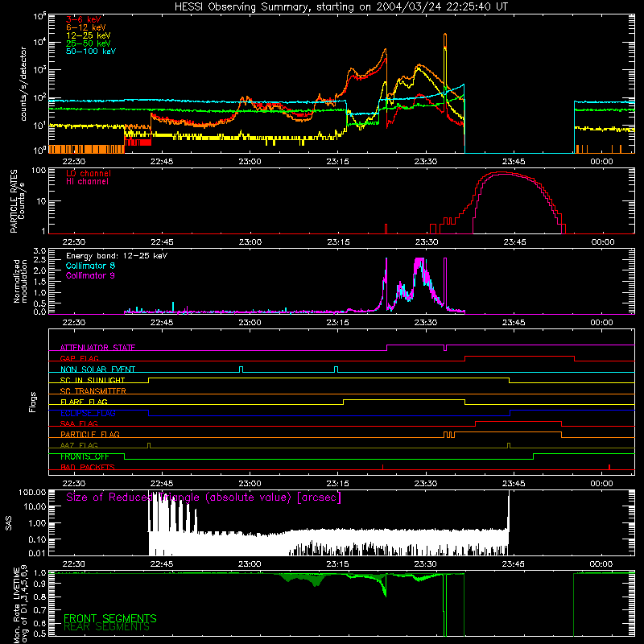Click the HESSI Observing Summary plot title

coord(341,7)
